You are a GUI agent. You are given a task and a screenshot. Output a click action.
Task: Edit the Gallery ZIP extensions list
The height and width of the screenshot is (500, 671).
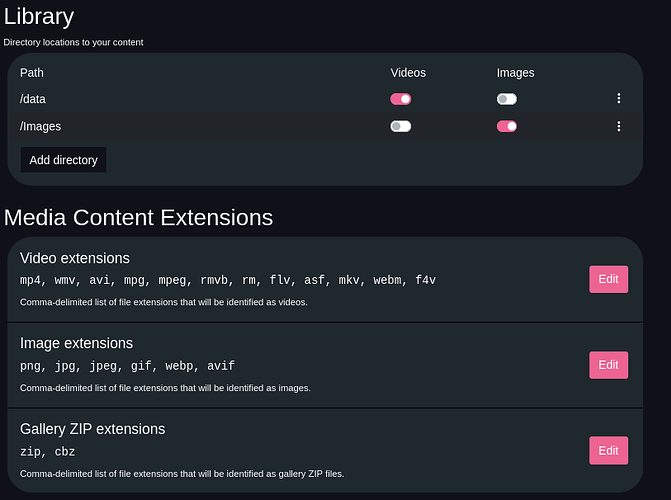tap(609, 450)
